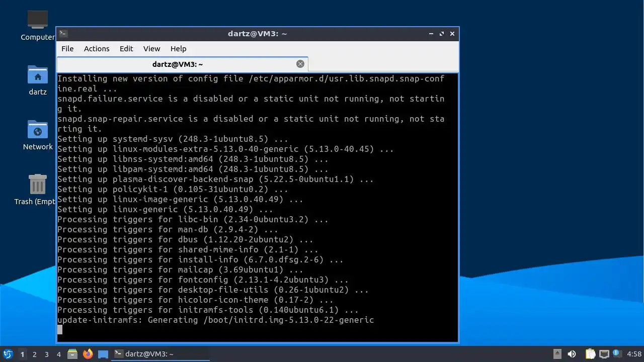Close the terminal window

click(x=452, y=34)
